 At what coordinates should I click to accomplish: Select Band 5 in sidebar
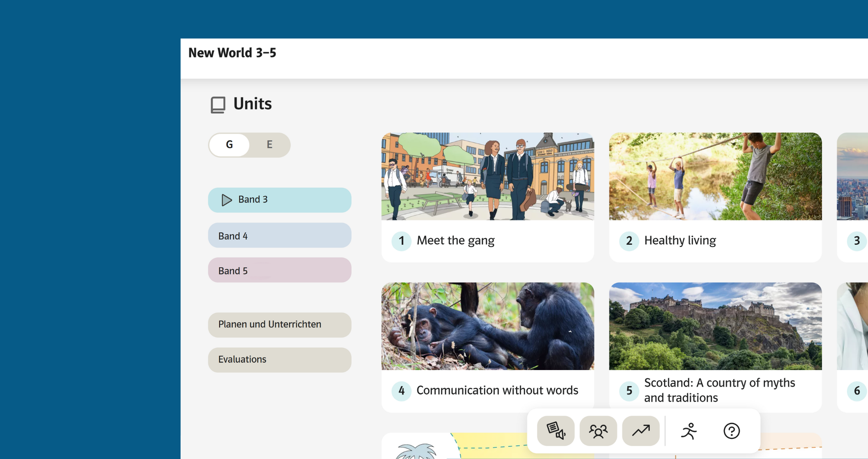point(280,270)
